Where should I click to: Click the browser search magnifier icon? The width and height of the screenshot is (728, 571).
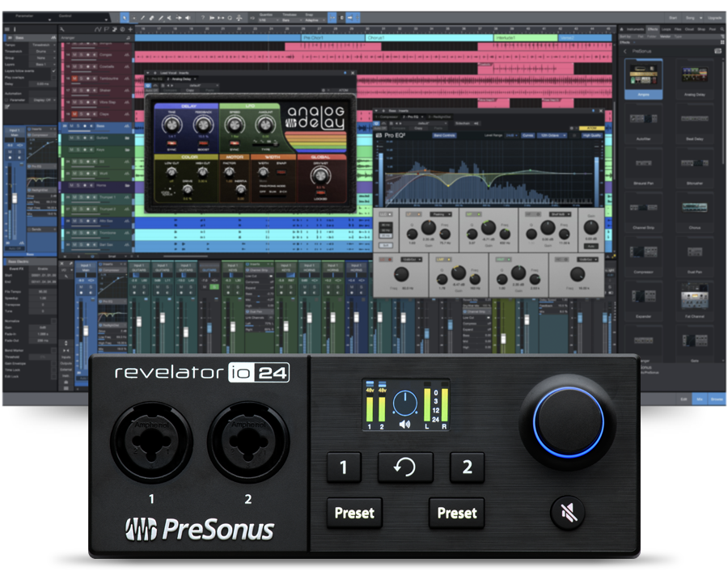click(722, 29)
